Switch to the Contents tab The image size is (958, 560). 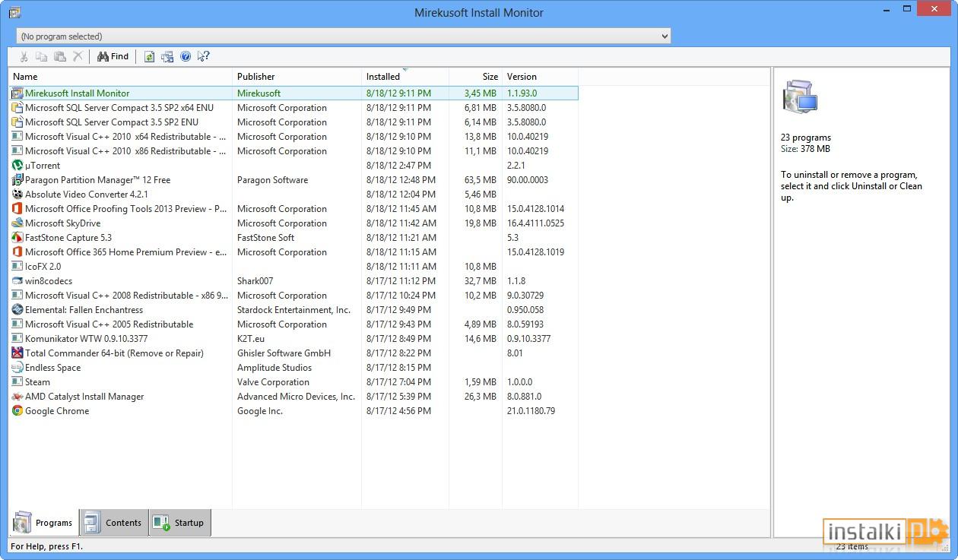click(114, 523)
